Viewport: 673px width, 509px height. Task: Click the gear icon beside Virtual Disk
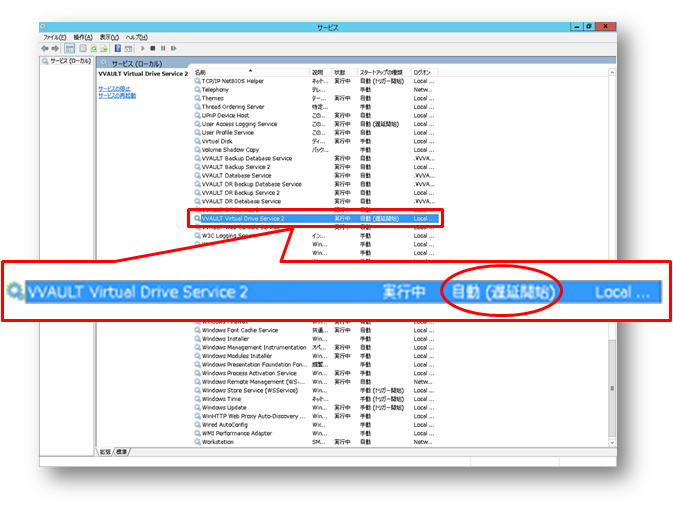(197, 141)
